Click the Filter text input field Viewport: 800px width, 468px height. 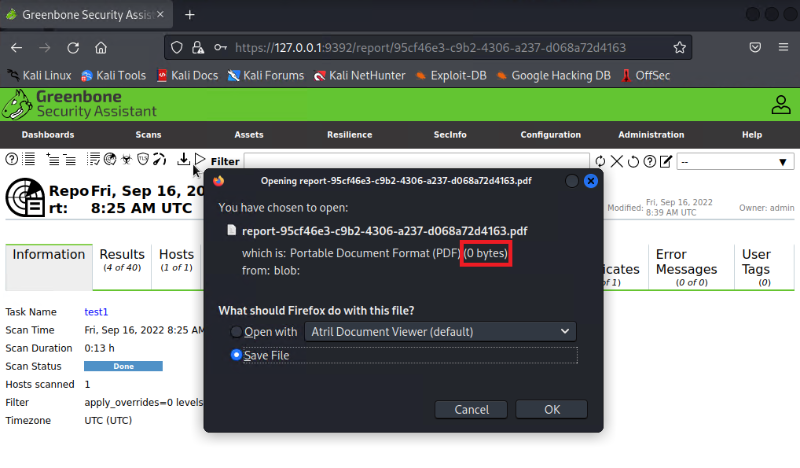coord(415,161)
